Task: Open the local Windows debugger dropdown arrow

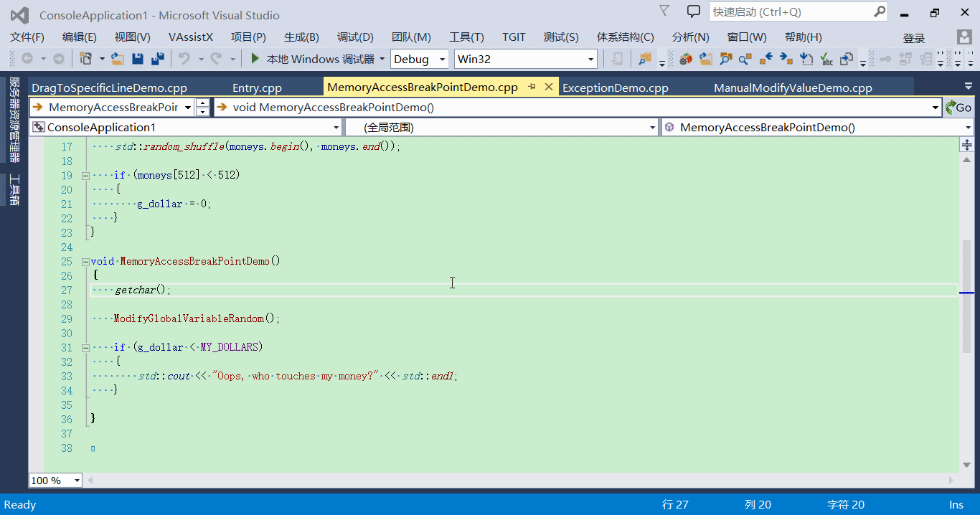Action: 382,59
